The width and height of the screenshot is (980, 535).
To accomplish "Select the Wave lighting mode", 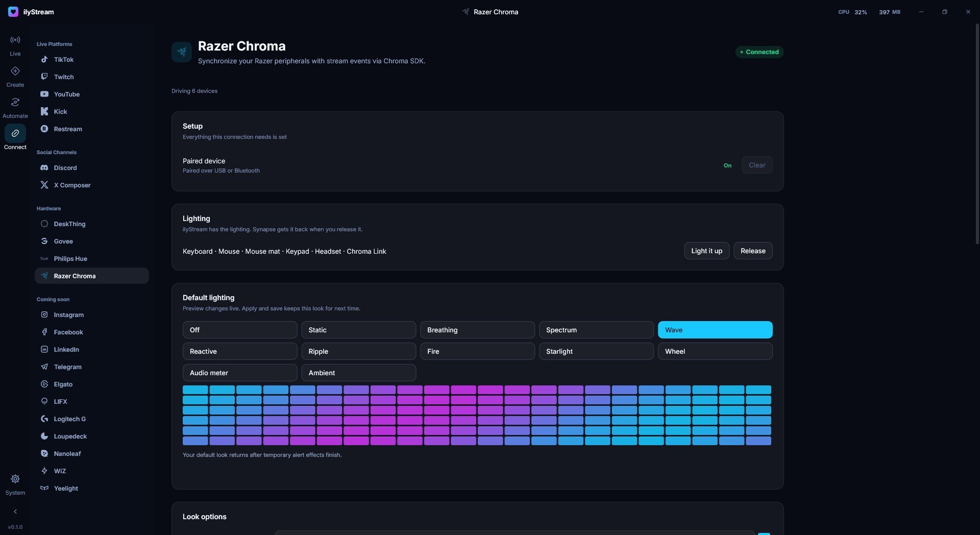I will tap(715, 330).
